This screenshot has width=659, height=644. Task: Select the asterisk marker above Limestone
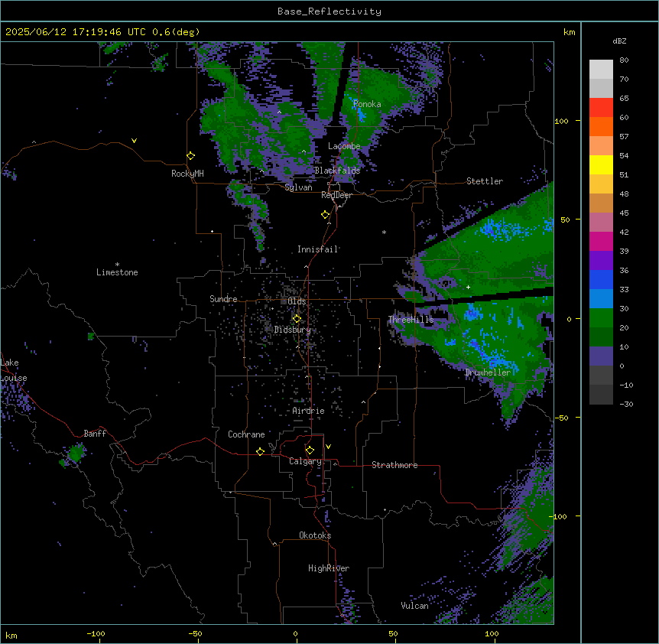click(x=117, y=265)
